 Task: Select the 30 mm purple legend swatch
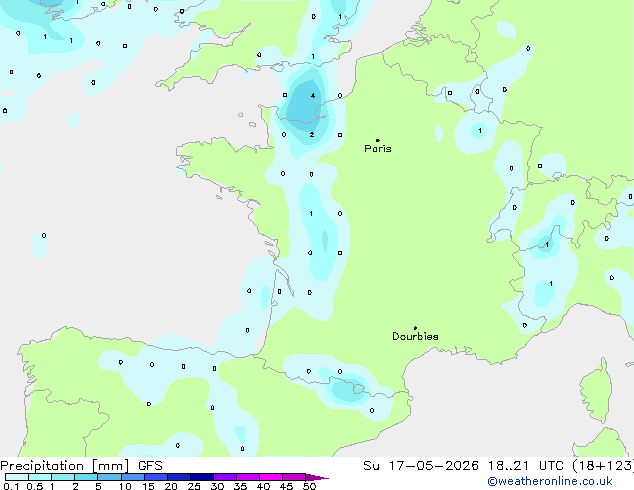225,477
